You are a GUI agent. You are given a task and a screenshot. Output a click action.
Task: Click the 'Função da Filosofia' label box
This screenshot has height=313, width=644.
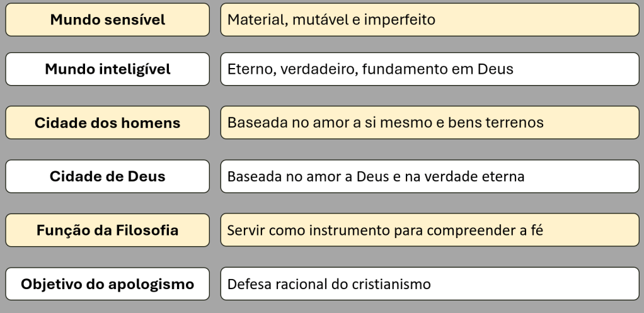click(x=107, y=230)
